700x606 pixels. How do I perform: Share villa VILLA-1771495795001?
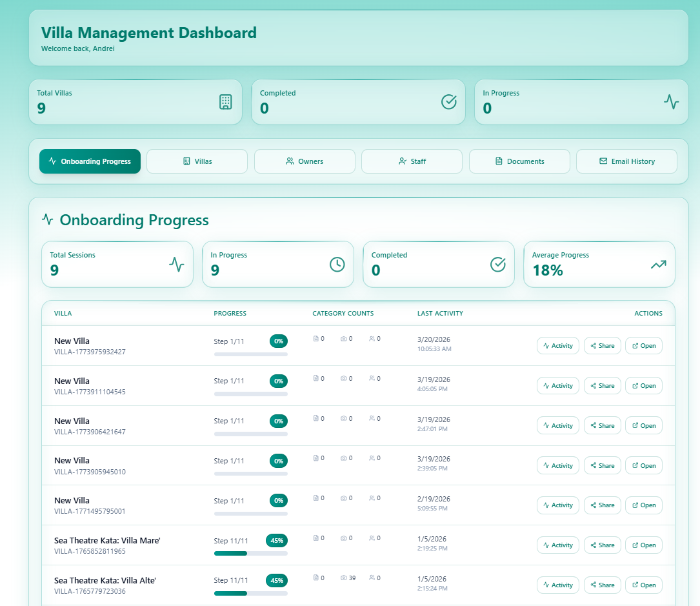[602, 505]
